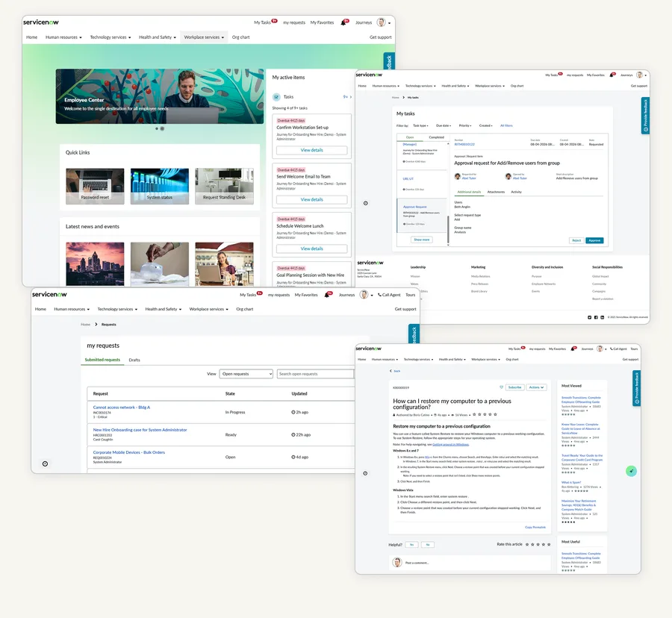Click Call Agent in knowledge article window
The image size is (672, 618).
[x=618, y=349]
